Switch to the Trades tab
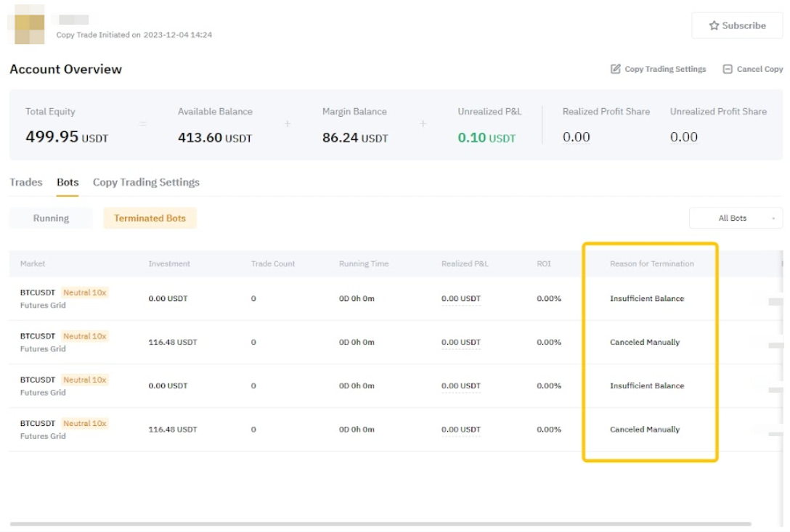Viewport: 790px width, 532px height. 26,182
